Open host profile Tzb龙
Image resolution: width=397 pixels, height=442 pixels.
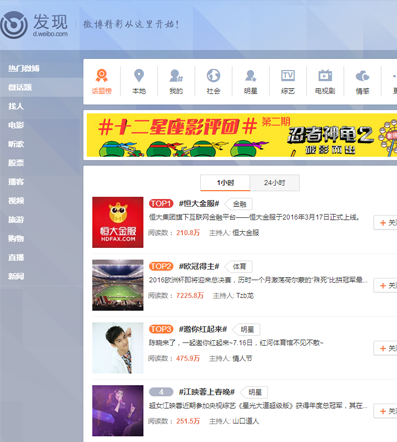[x=245, y=295]
